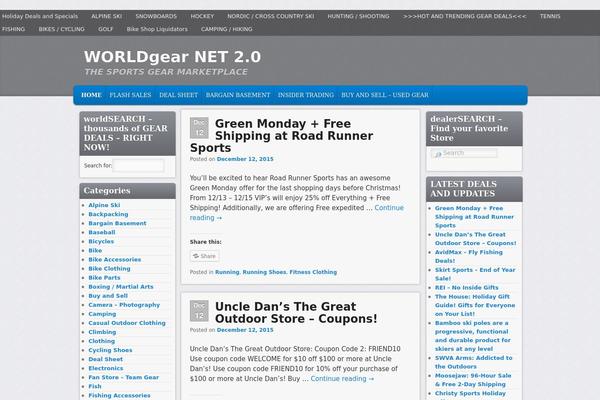Viewport: 600px width, 400px height.
Task: Switch to the HOME tab
Action: click(91, 95)
